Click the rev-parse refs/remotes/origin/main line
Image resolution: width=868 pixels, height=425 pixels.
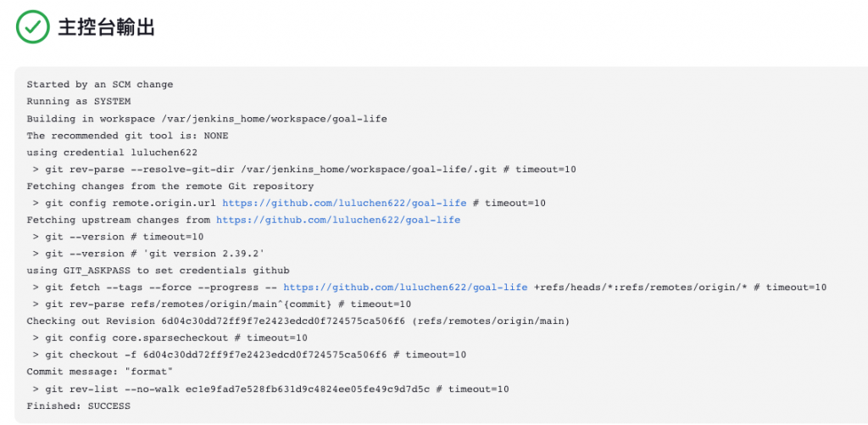pos(221,305)
